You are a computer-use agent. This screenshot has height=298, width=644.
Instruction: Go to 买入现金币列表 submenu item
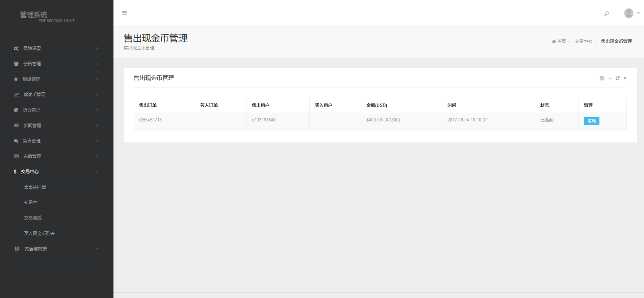39,233
